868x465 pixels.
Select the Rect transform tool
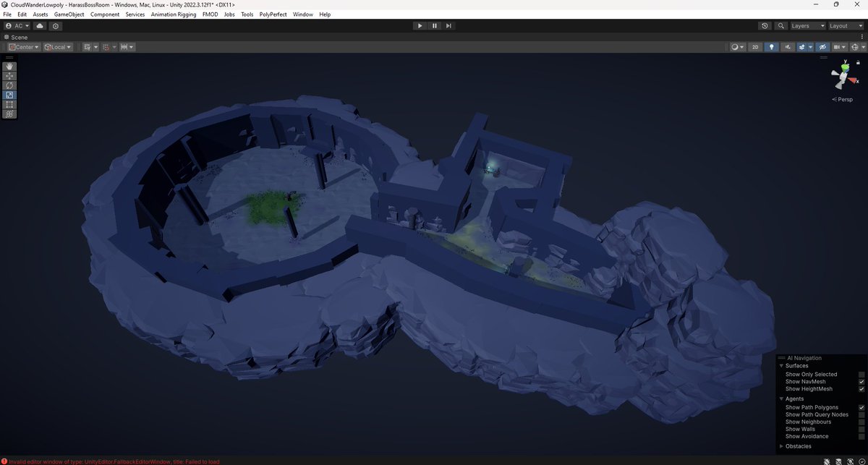[9, 104]
